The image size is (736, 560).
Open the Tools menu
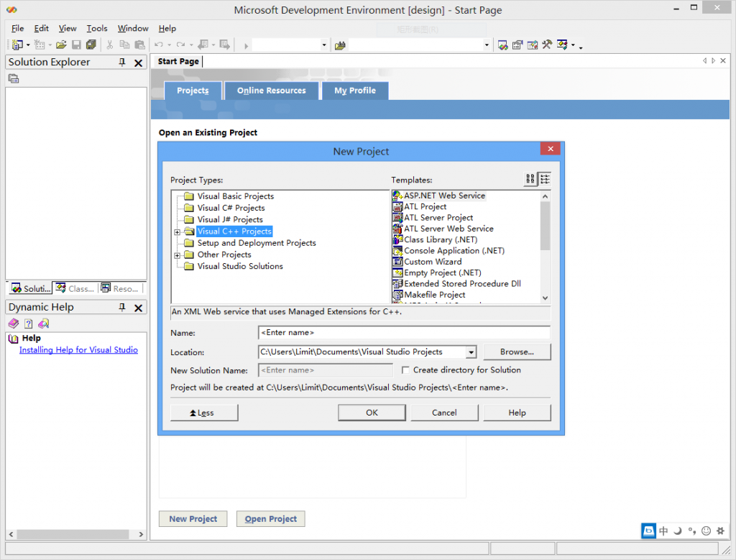point(96,28)
